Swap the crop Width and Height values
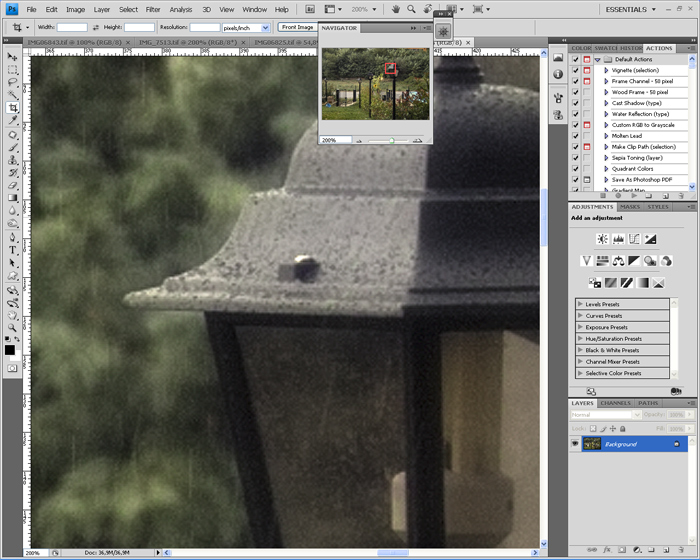 coord(94,27)
